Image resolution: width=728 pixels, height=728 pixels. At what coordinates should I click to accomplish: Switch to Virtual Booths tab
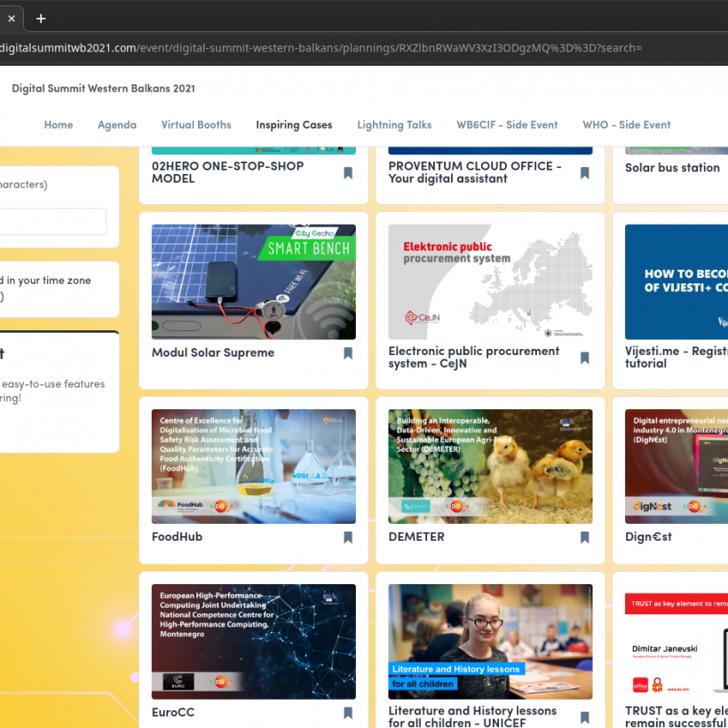tap(196, 125)
